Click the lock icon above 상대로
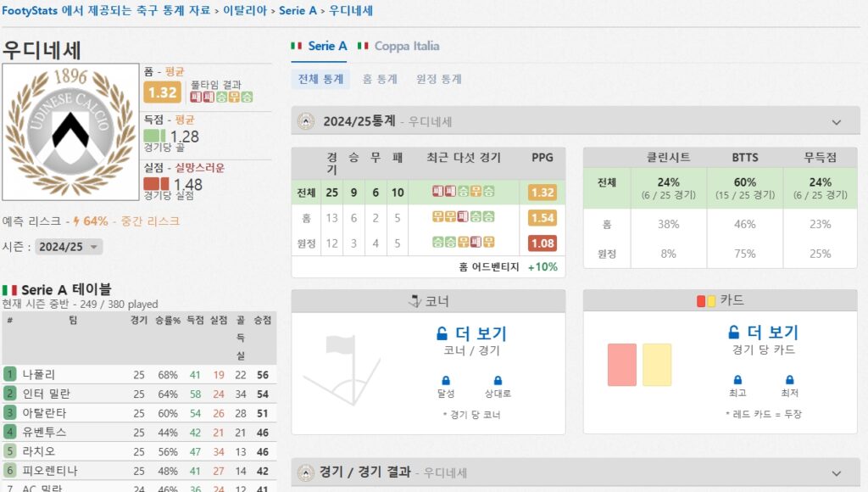 pyautogui.click(x=498, y=380)
